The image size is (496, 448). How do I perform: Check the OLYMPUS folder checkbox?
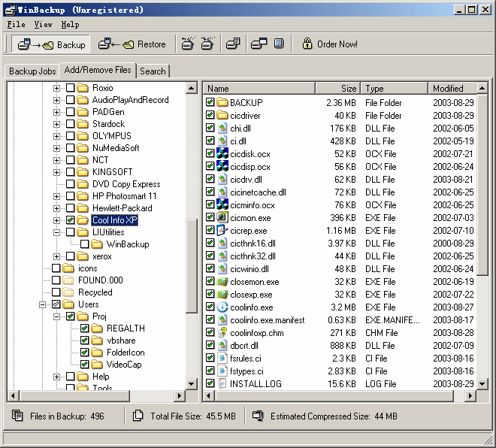[70, 136]
